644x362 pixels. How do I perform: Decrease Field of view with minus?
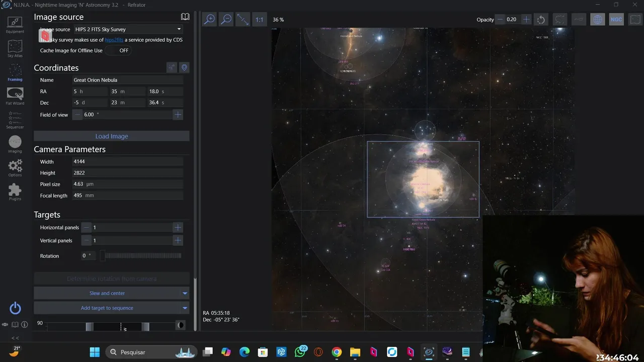pos(77,115)
